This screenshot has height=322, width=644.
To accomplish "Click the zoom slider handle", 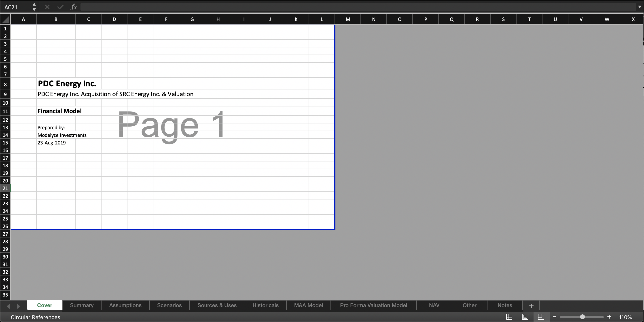I will [x=582, y=317].
